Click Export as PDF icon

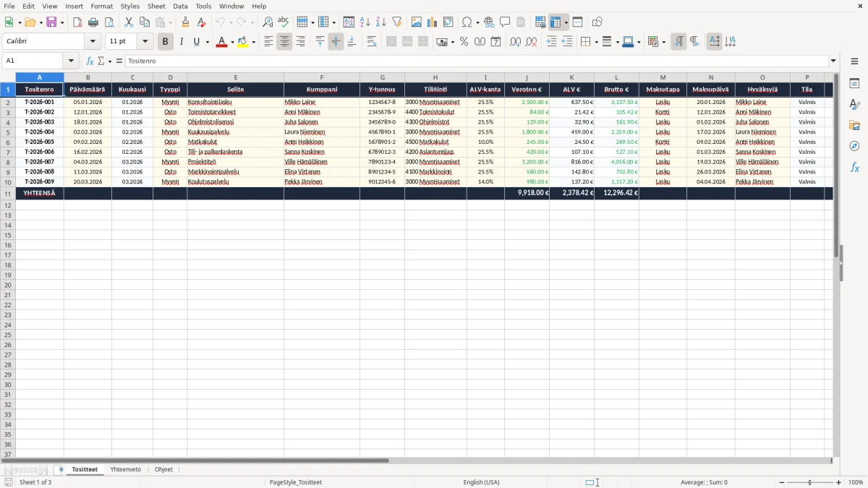(77, 22)
